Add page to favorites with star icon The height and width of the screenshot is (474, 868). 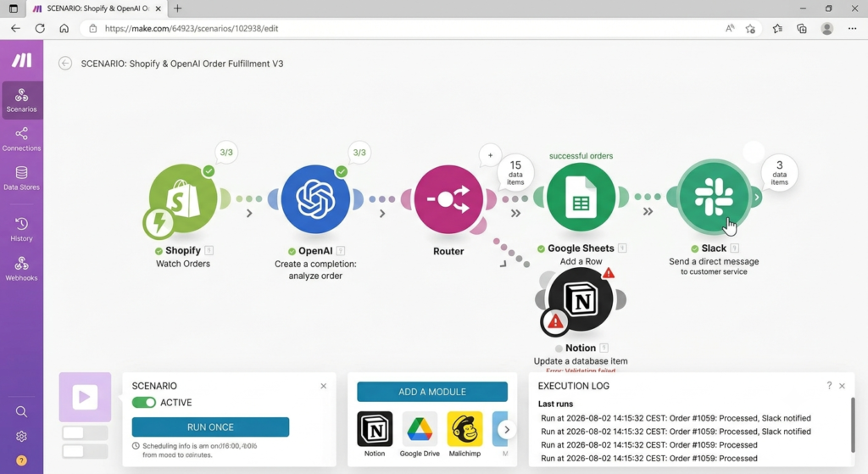750,28
